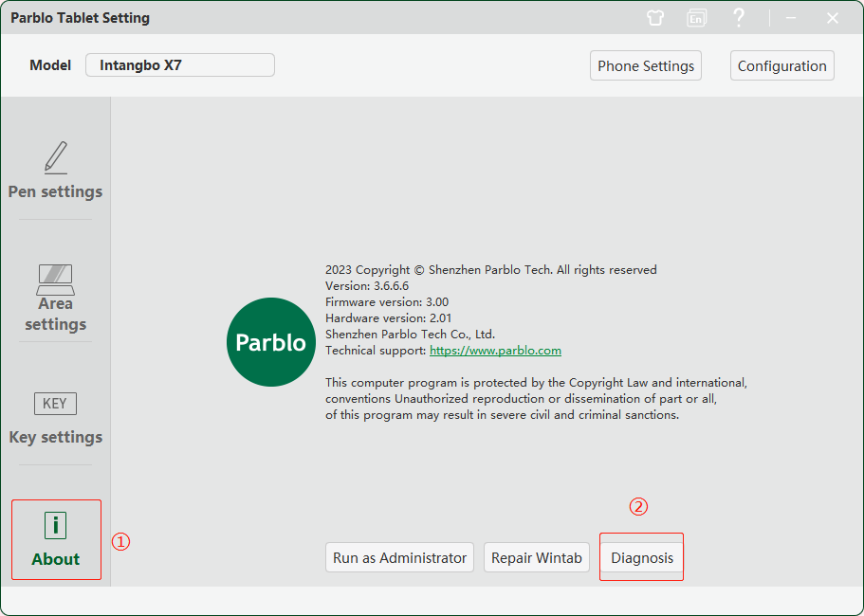Open the Configuration button
Viewport: 864px width, 616px height.
tap(781, 65)
